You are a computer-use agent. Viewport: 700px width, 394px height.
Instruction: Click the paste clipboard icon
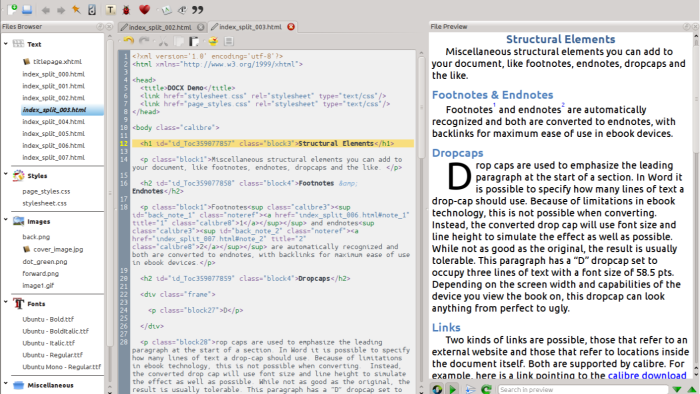coord(194,41)
